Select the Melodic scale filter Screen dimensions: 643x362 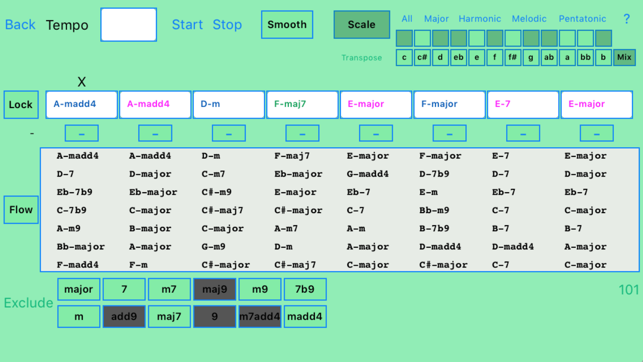[x=529, y=19]
